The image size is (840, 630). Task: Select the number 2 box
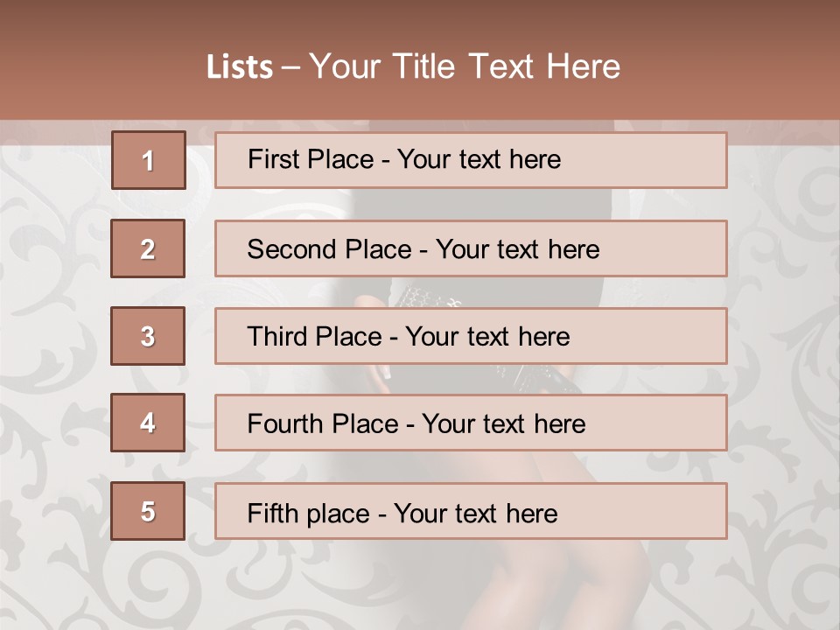pyautogui.click(x=148, y=248)
